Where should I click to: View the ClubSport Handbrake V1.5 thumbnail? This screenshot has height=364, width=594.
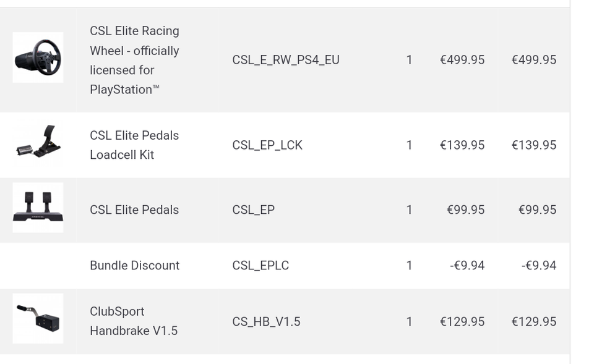pyautogui.click(x=38, y=318)
